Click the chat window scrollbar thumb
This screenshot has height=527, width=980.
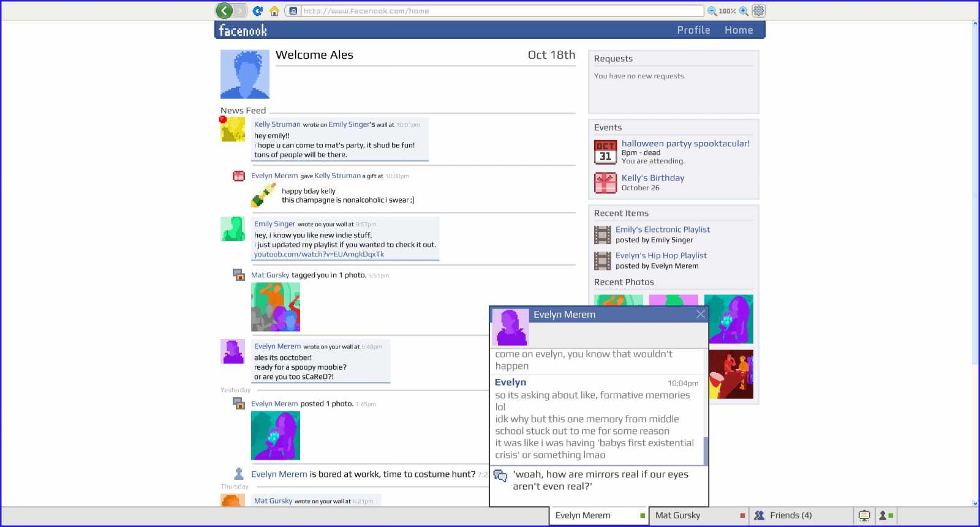(706, 451)
